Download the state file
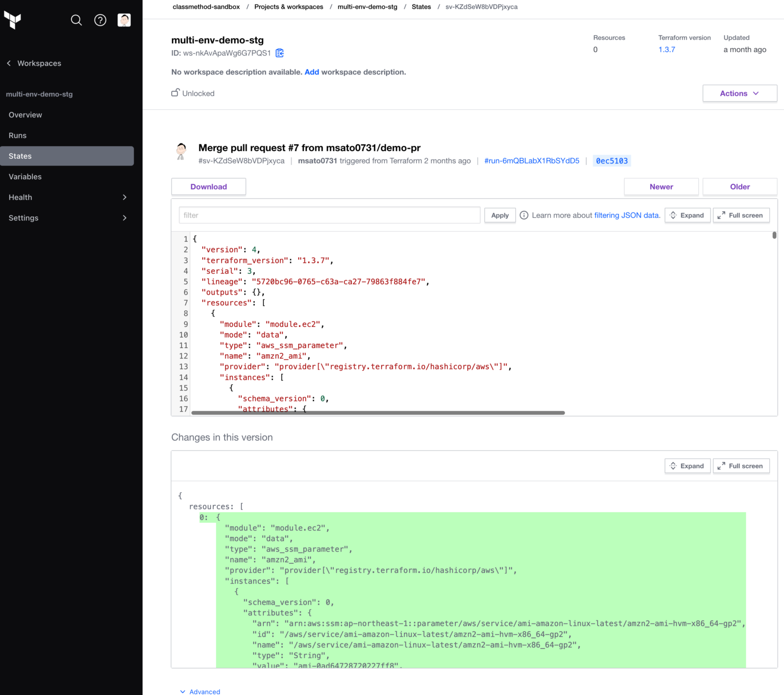Viewport: 784px width, 695px height. point(208,186)
